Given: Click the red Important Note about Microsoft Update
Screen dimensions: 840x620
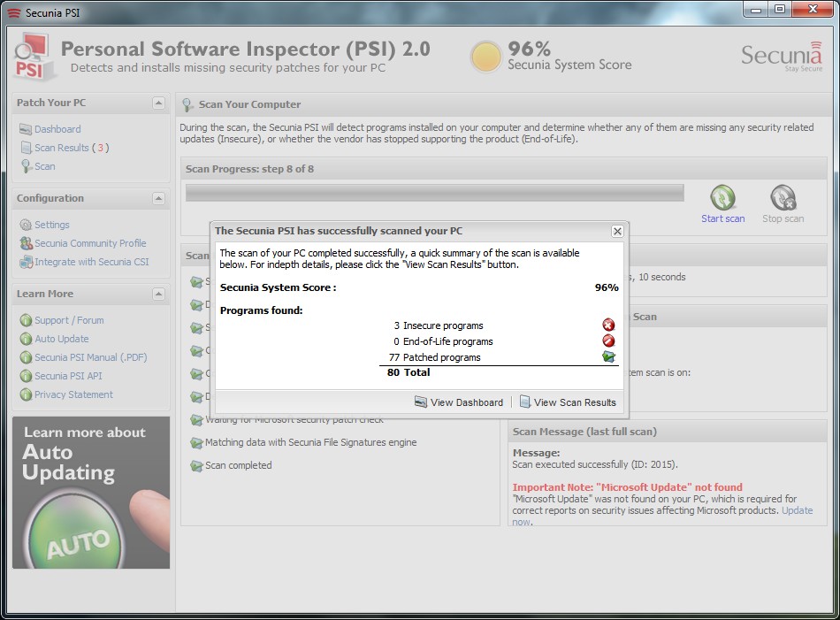Looking at the screenshot, I should [x=627, y=487].
